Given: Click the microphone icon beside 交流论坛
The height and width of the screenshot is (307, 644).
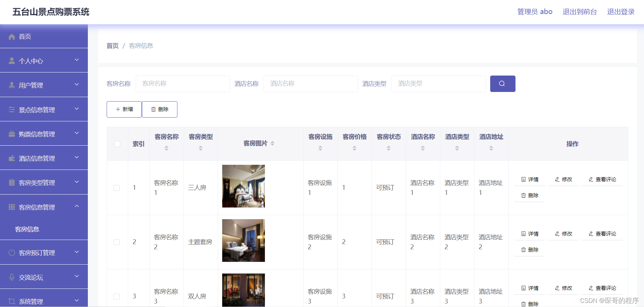Looking at the screenshot, I should [12, 277].
